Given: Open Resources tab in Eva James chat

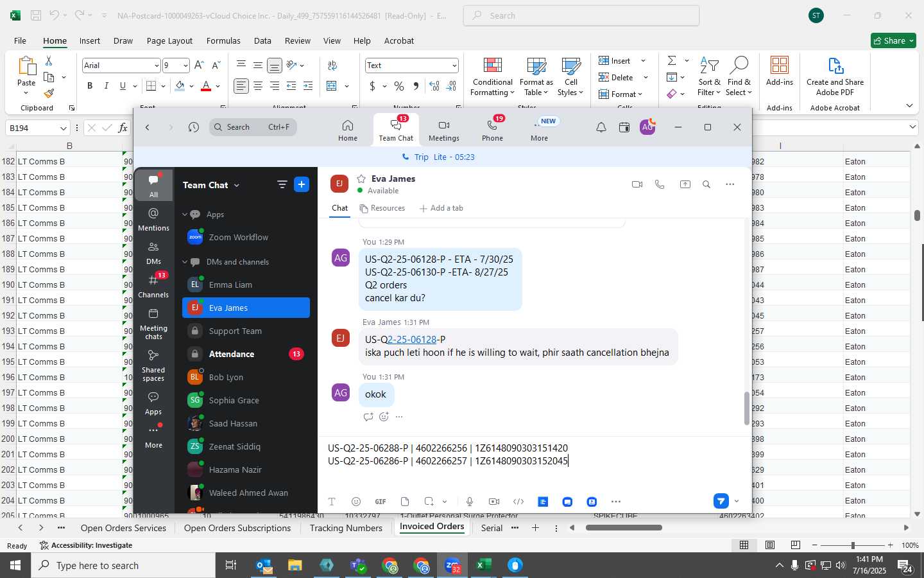Looking at the screenshot, I should click(382, 208).
